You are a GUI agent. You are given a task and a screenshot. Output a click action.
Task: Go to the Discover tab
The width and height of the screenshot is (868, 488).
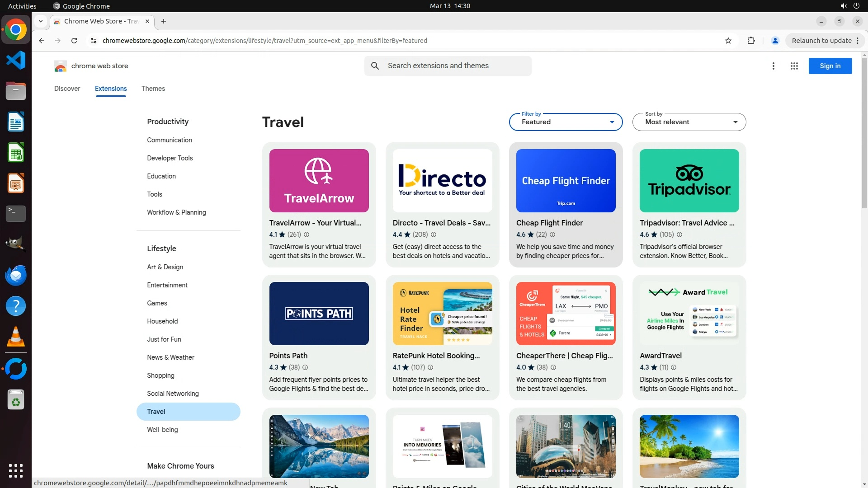(67, 89)
